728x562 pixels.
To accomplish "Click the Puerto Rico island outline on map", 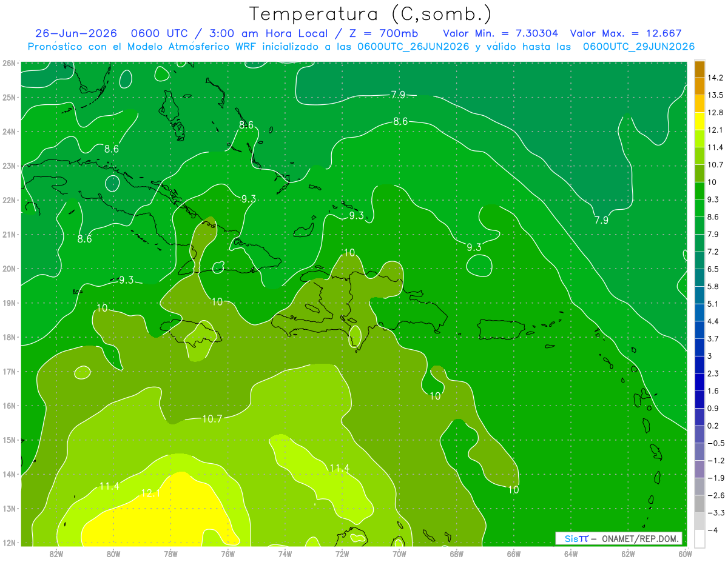I will [x=501, y=329].
